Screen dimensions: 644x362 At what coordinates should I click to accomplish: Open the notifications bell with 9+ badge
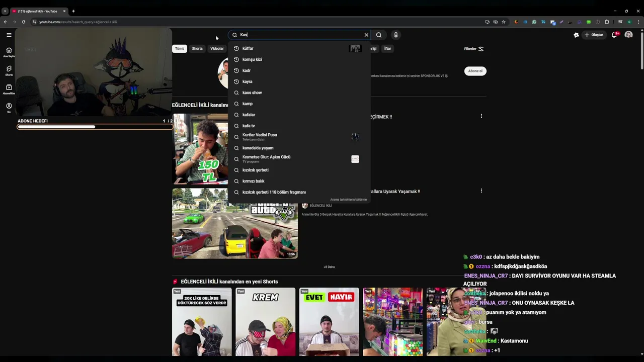(615, 35)
